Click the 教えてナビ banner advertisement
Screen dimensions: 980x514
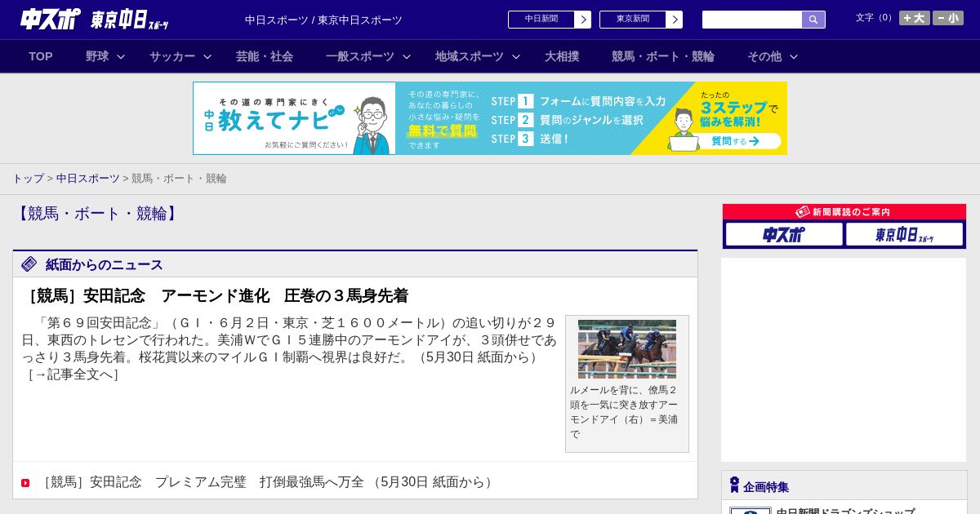point(490,118)
